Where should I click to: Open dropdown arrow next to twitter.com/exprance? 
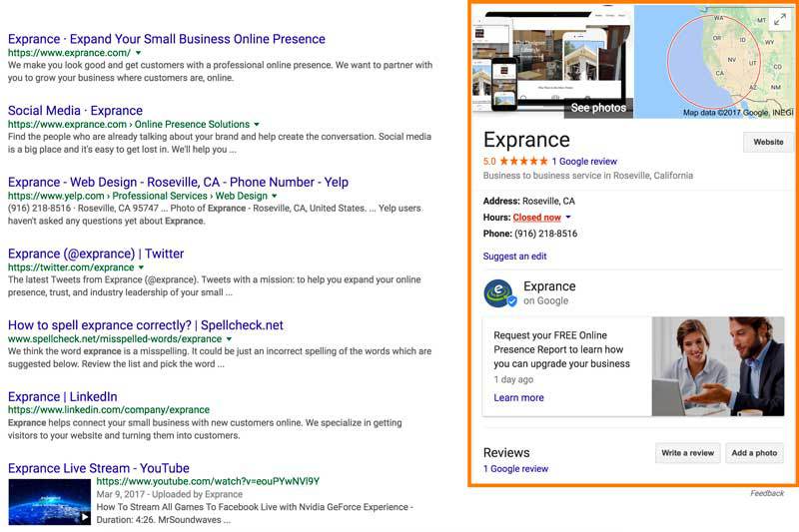pos(141,267)
